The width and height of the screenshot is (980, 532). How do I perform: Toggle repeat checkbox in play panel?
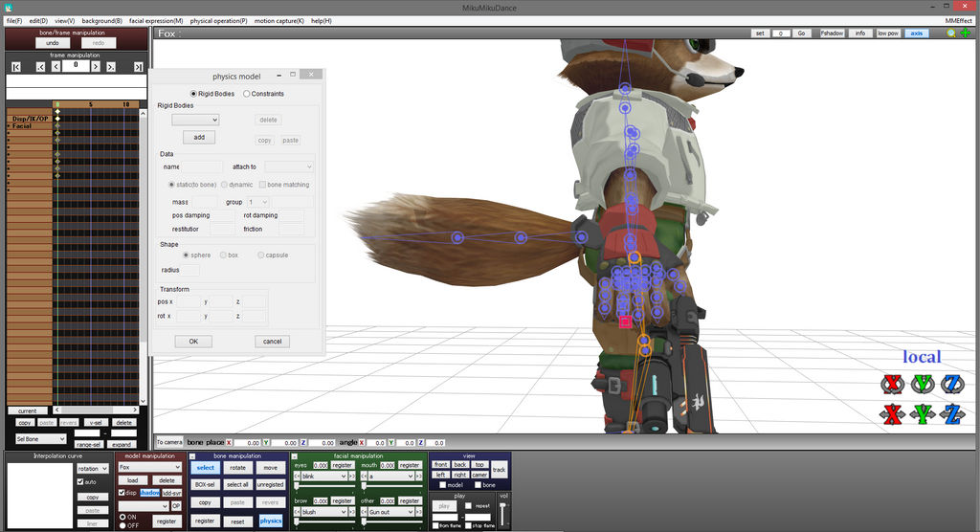[469, 506]
